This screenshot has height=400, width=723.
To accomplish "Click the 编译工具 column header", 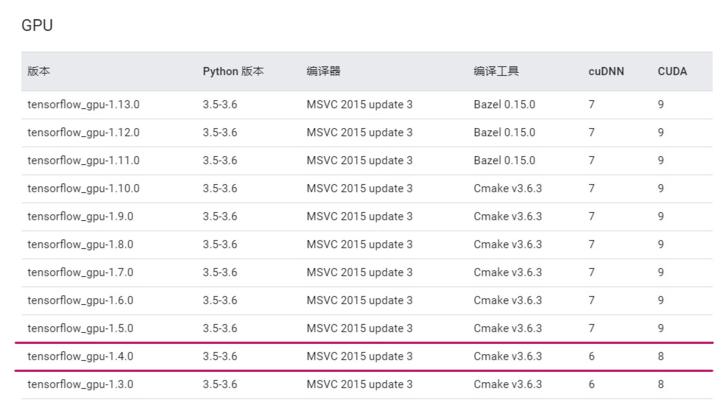I will coord(496,71).
